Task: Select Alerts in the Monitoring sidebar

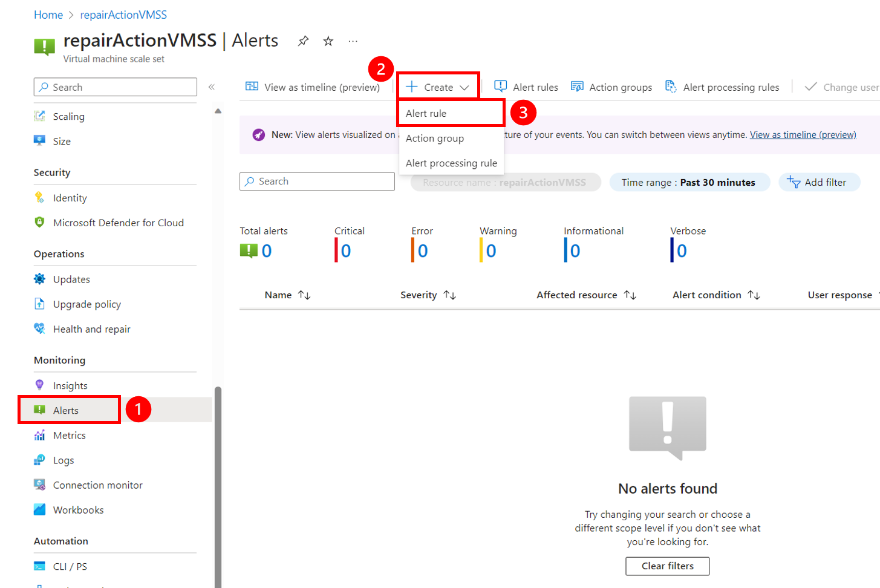Action: coord(68,410)
